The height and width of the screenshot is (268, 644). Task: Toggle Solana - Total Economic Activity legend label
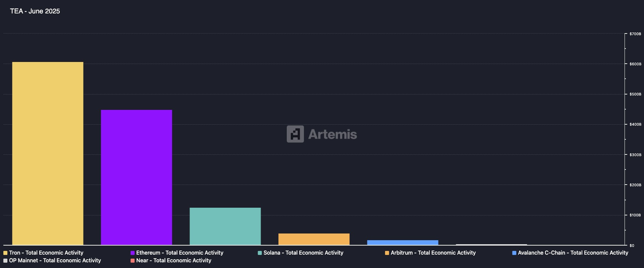304,253
